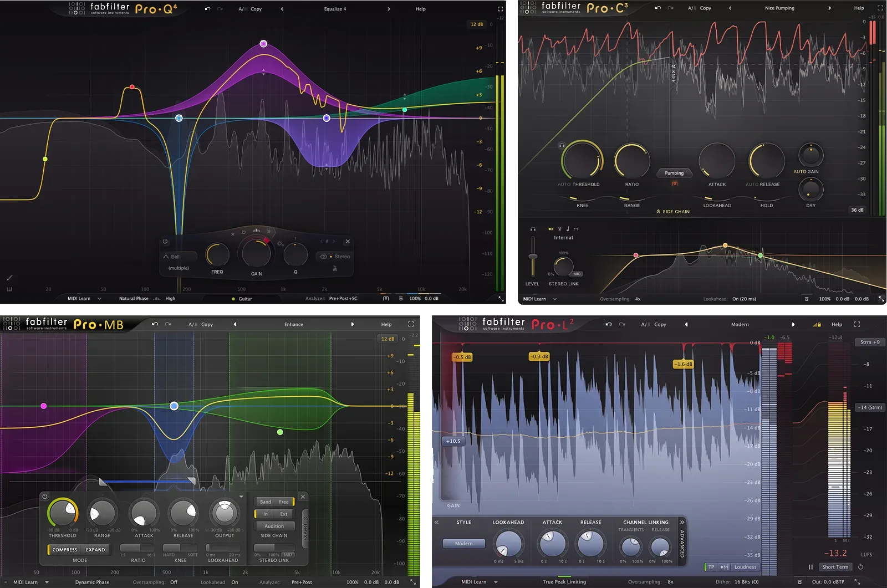
Task: Click the side-chain LEVEL slider in Pro-C 3
Action: coord(533,257)
